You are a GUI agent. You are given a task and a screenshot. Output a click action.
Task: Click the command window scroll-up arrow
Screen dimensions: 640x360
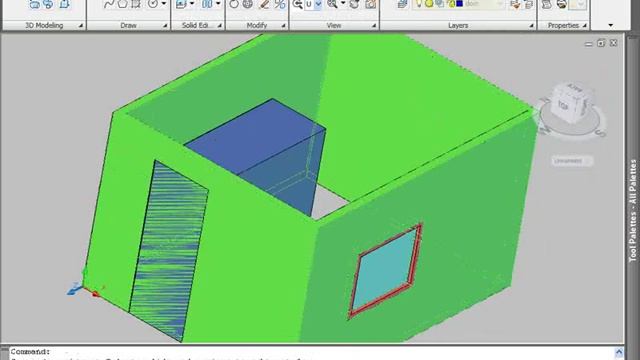pyautogui.click(x=619, y=352)
